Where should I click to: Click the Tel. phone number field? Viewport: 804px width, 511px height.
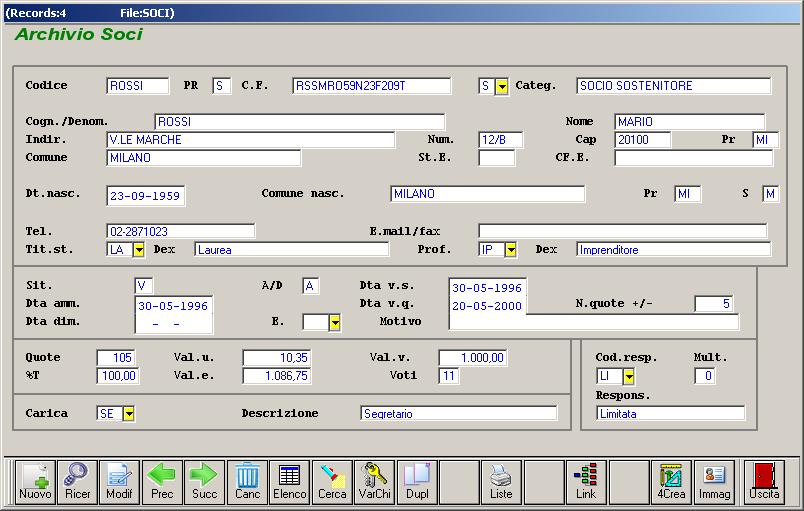tap(180, 231)
